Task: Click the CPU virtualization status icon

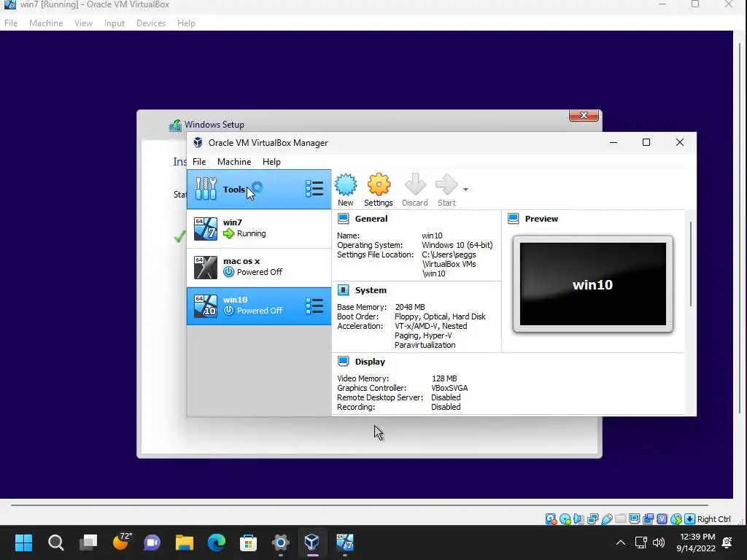Action: coord(662,519)
